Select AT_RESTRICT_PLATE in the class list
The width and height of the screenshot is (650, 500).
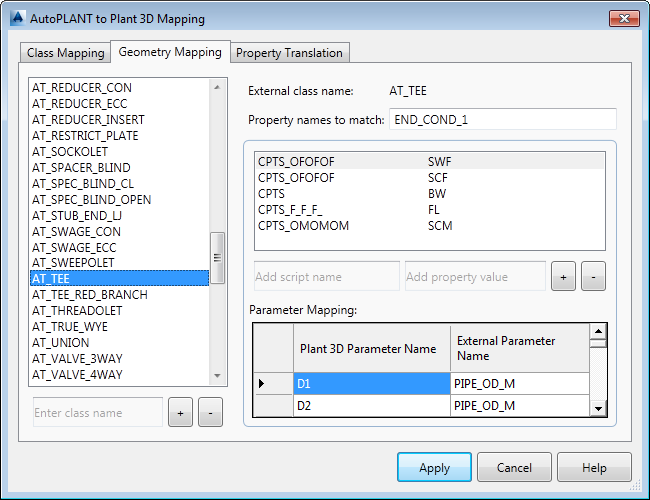click(x=119, y=136)
